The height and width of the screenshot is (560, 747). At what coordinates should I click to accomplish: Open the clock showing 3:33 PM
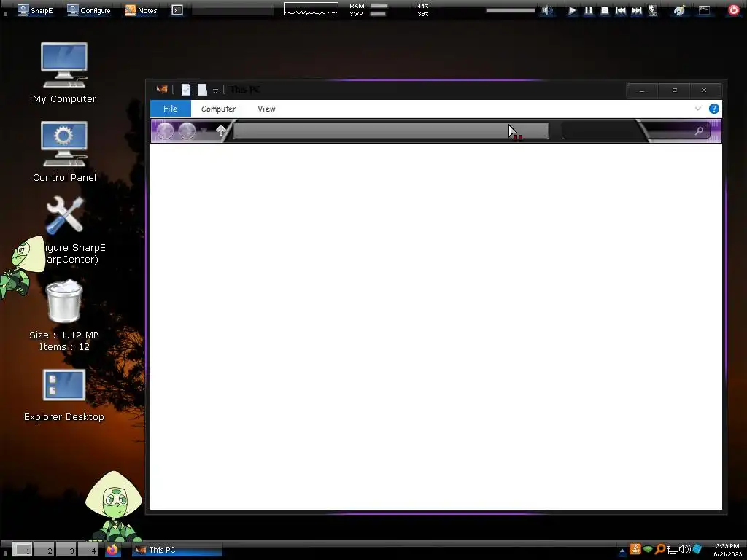click(x=727, y=550)
